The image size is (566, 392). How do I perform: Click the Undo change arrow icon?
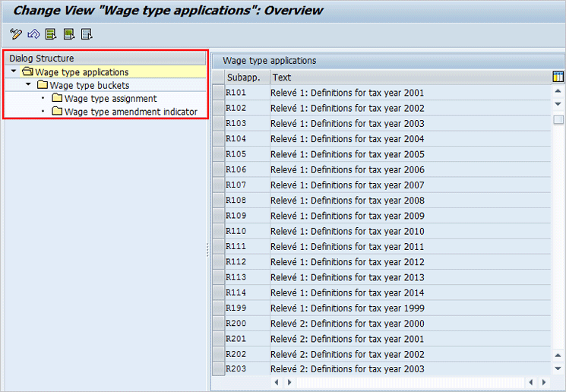33,33
